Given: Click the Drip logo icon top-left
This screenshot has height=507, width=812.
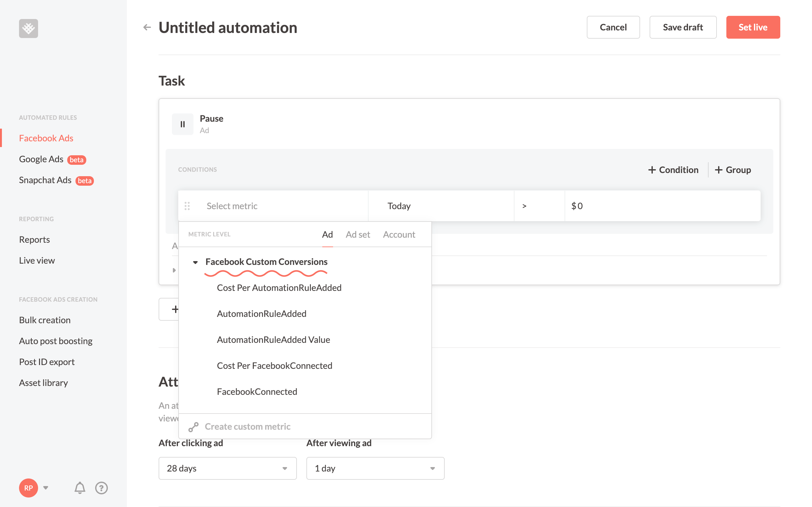Looking at the screenshot, I should [28, 29].
